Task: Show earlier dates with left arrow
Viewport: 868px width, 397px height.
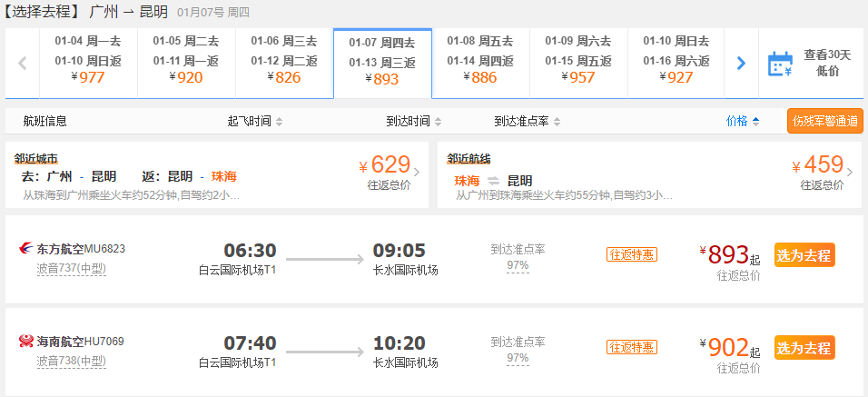Action: coord(23,63)
